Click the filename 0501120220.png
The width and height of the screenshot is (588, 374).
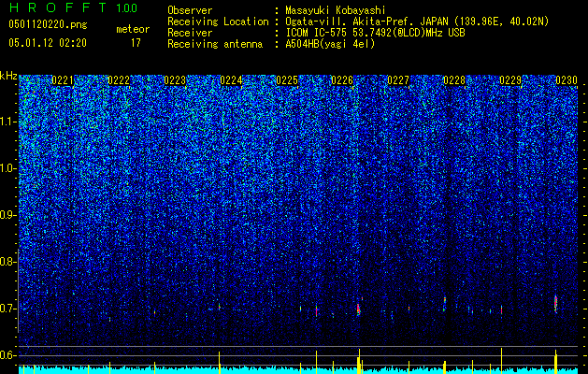48,25
